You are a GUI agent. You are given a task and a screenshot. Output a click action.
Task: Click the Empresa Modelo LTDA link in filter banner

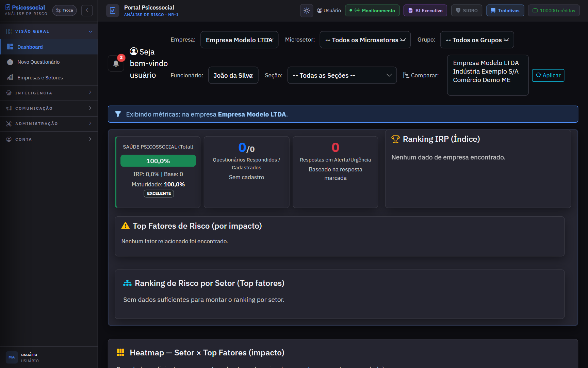(252, 114)
